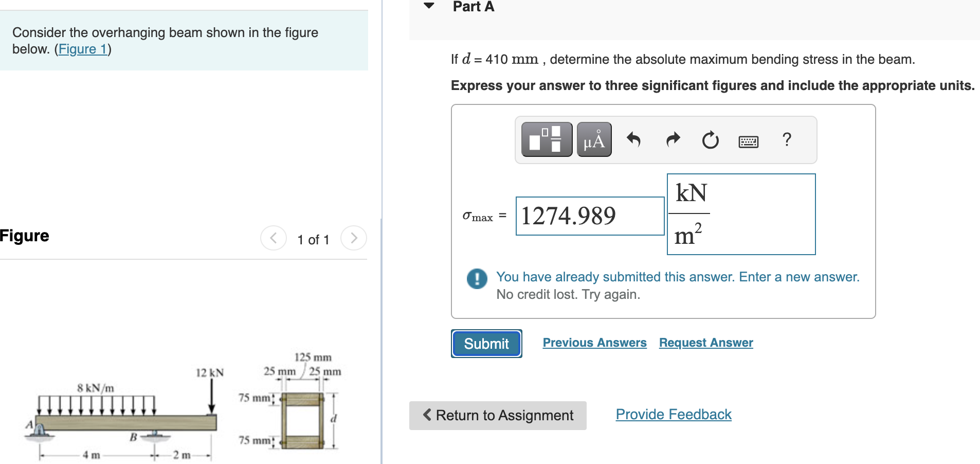Open the Previous Answers link

click(594, 342)
